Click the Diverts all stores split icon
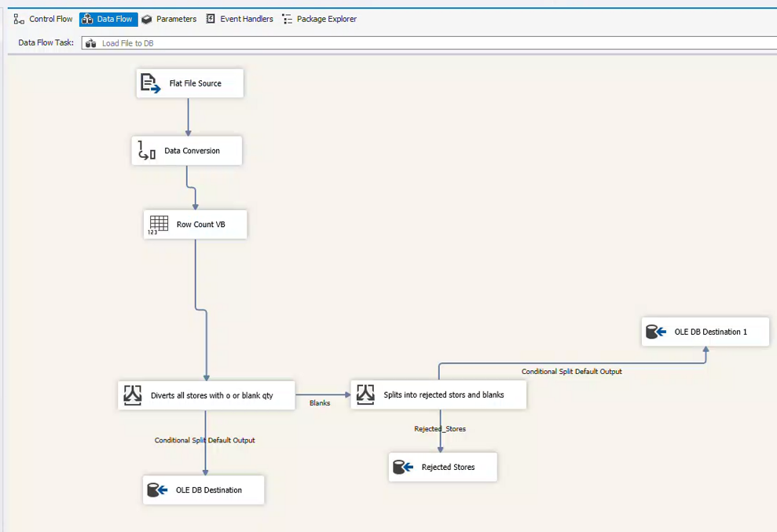The image size is (777, 532). [133, 395]
